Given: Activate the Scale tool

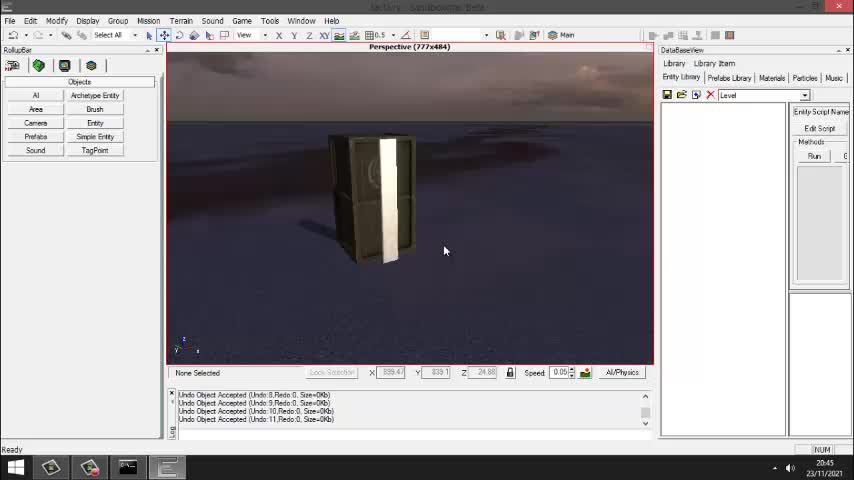Looking at the screenshot, I should [x=194, y=35].
